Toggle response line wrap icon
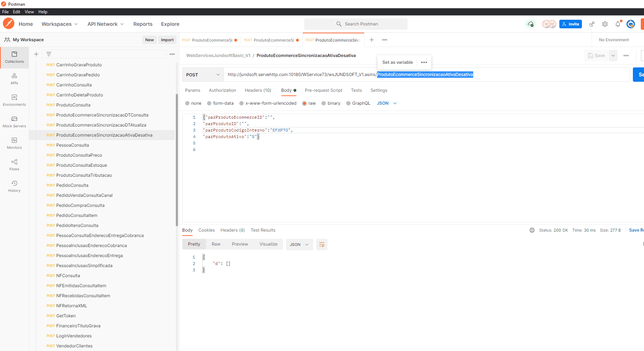Viewport: 644px width, 351px height. click(322, 245)
